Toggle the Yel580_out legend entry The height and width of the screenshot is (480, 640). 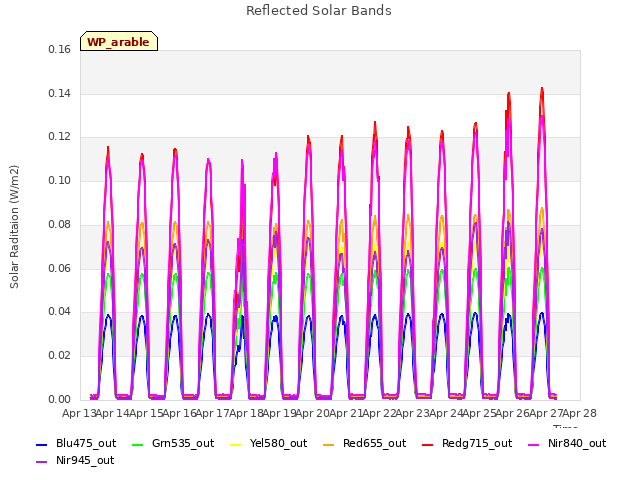(x=269, y=443)
